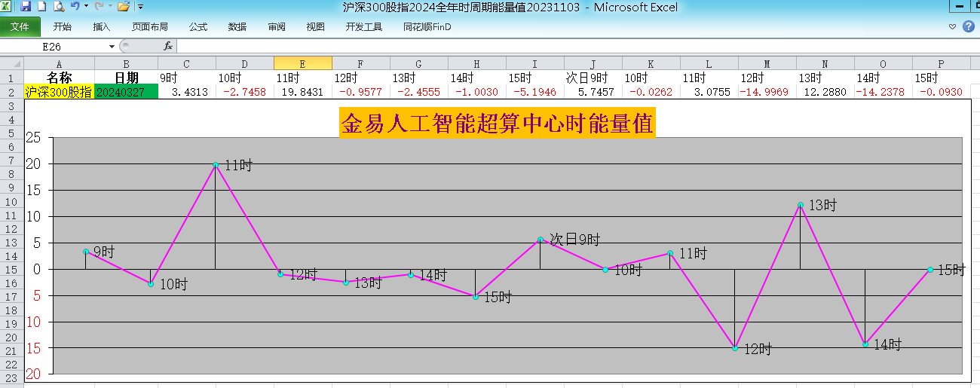This screenshot has height=388, width=980.
Task: Select row 2 header
Action: (x=11, y=91)
